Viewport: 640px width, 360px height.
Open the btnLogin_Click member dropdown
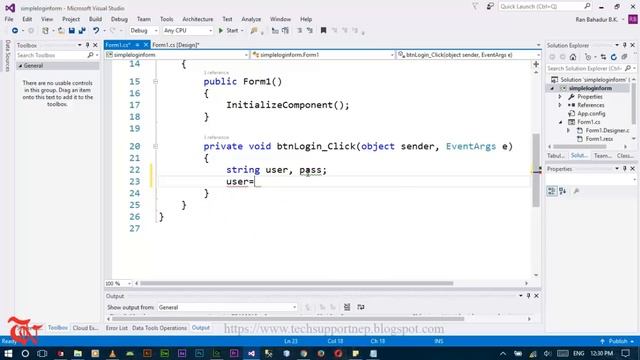click(469, 55)
